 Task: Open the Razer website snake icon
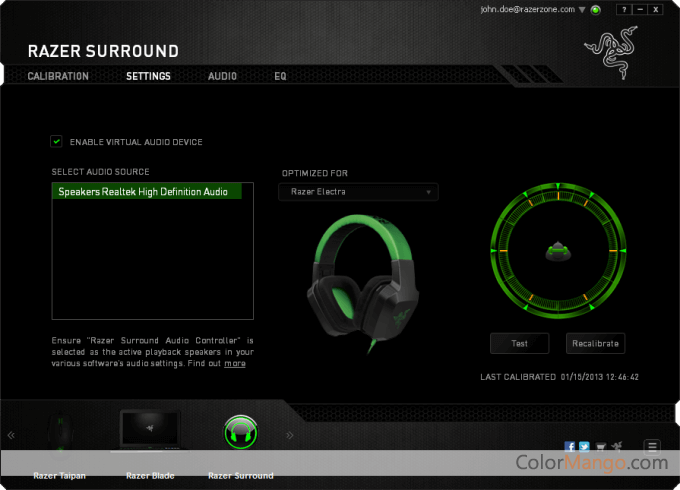point(617,446)
